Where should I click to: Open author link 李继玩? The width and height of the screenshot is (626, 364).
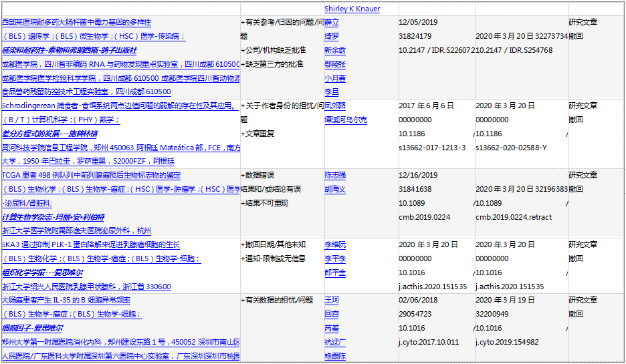pos(335,244)
